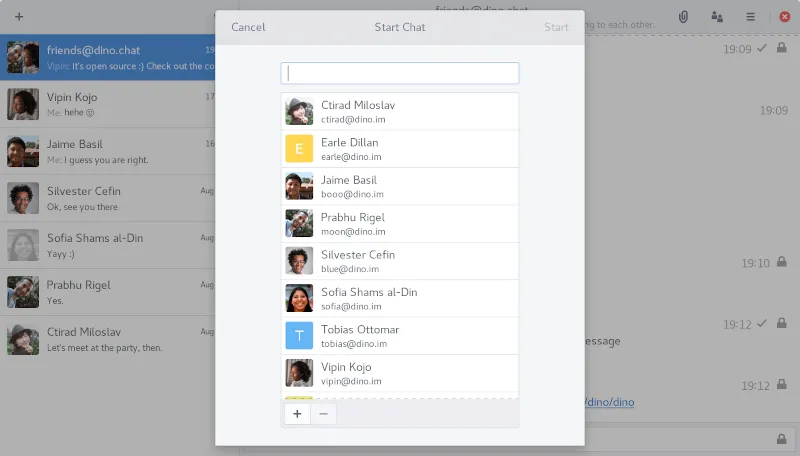This screenshot has width=800, height=456.
Task: Click the add contact plus button
Action: (x=297, y=413)
